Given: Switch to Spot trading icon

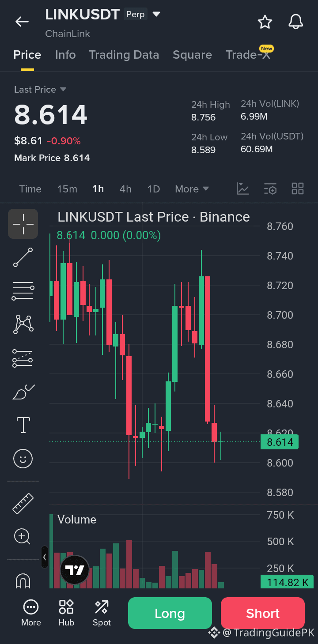Looking at the screenshot, I should (x=102, y=613).
